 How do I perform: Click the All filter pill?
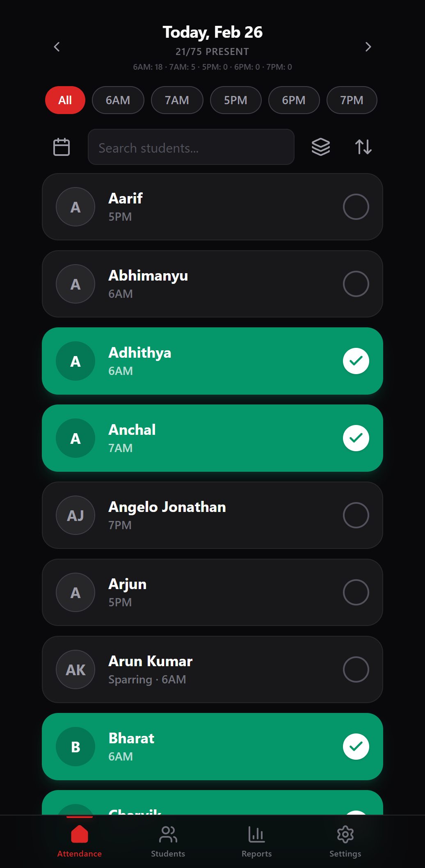click(65, 100)
